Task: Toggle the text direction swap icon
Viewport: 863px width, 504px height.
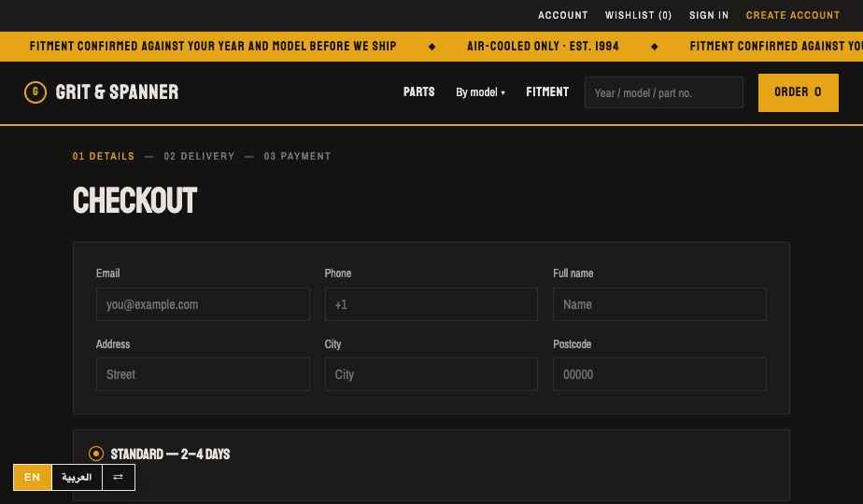Action: pyautogui.click(x=119, y=477)
